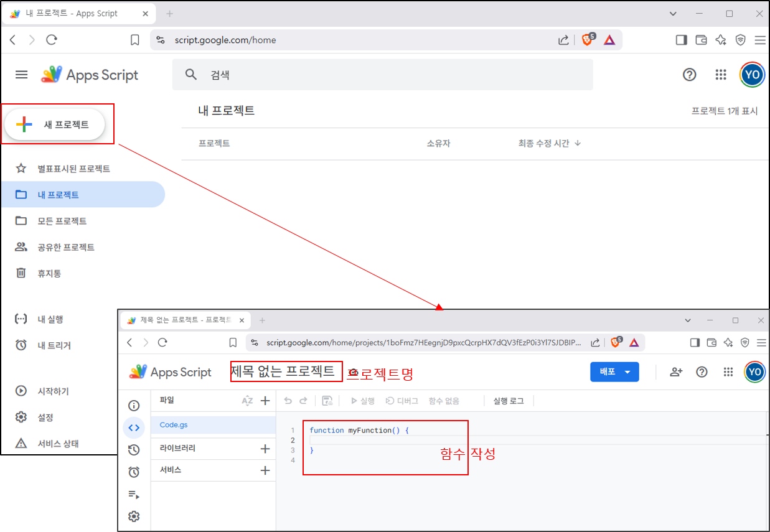
Task: Click the share project add-person icon in the editor
Action: [x=676, y=372]
